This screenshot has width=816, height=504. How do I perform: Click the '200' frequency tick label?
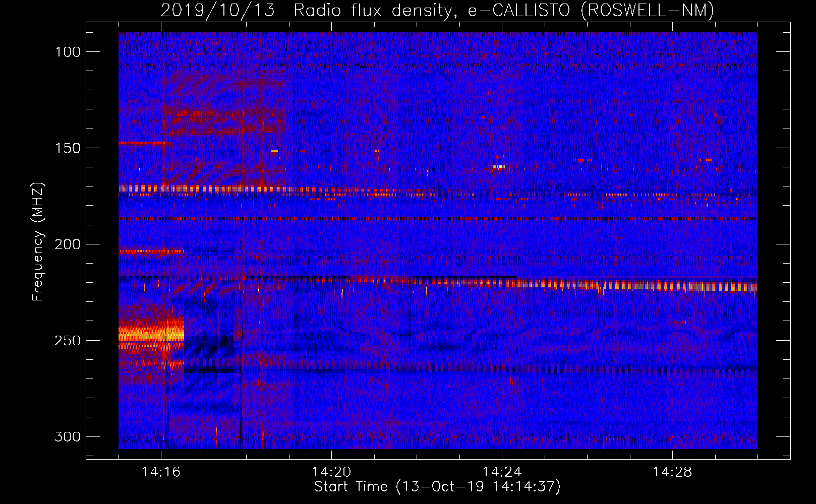coord(68,244)
